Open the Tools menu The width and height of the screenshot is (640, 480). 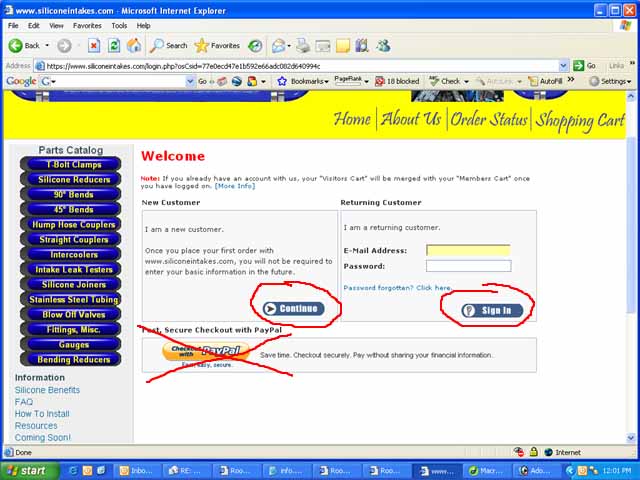(119, 26)
